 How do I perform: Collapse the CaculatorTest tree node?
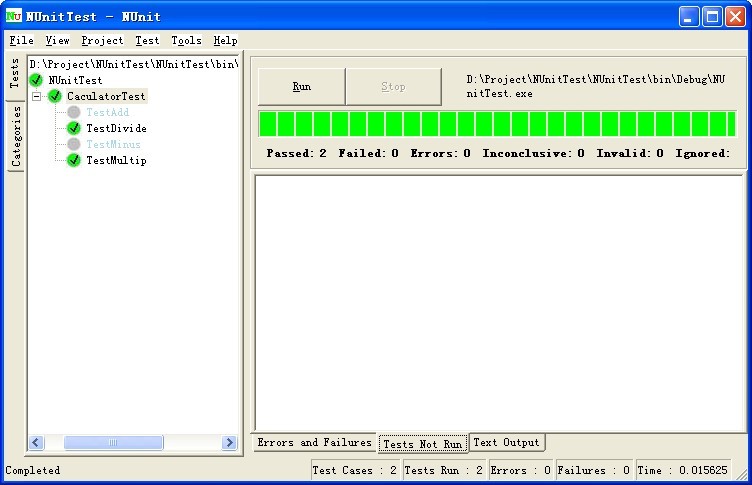coord(37,97)
